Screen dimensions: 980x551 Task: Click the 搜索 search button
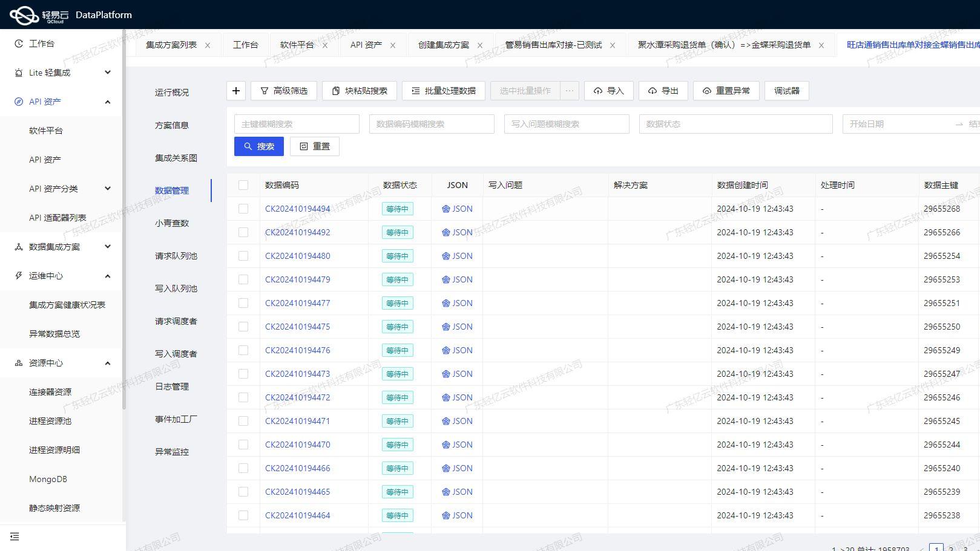click(x=258, y=146)
